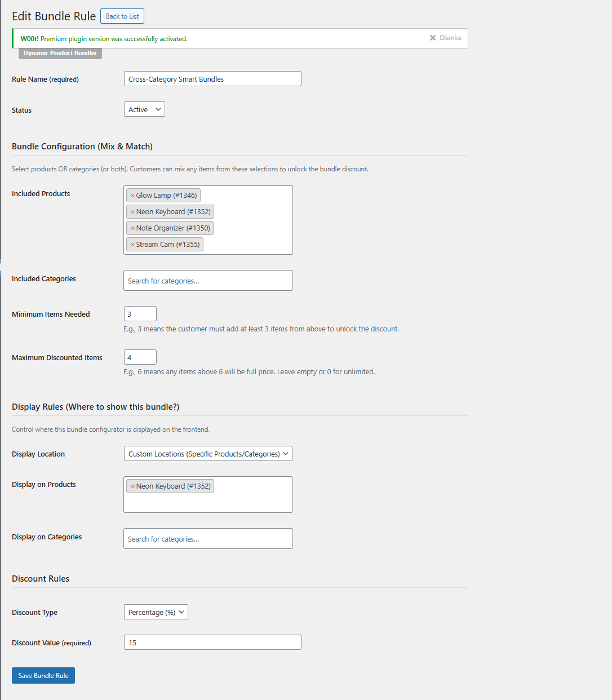Remove Glow Lamp from Included Products
Viewport: 612px width, 700px height.
132,196
